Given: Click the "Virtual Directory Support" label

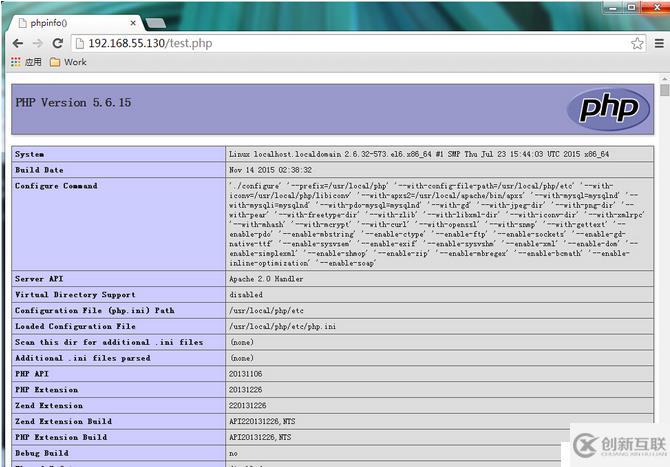Looking at the screenshot, I should point(75,294).
